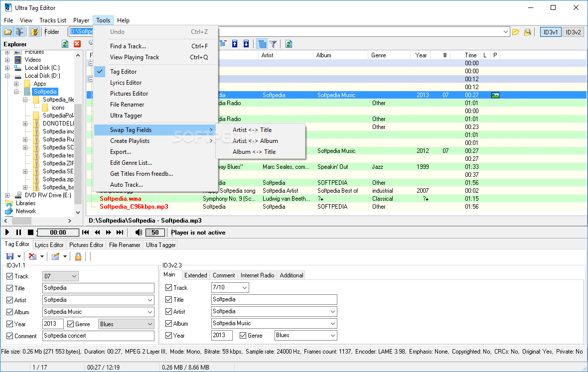Viewport: 588px width, 372px height.
Task: Stop the player
Action: pyautogui.click(x=31, y=232)
